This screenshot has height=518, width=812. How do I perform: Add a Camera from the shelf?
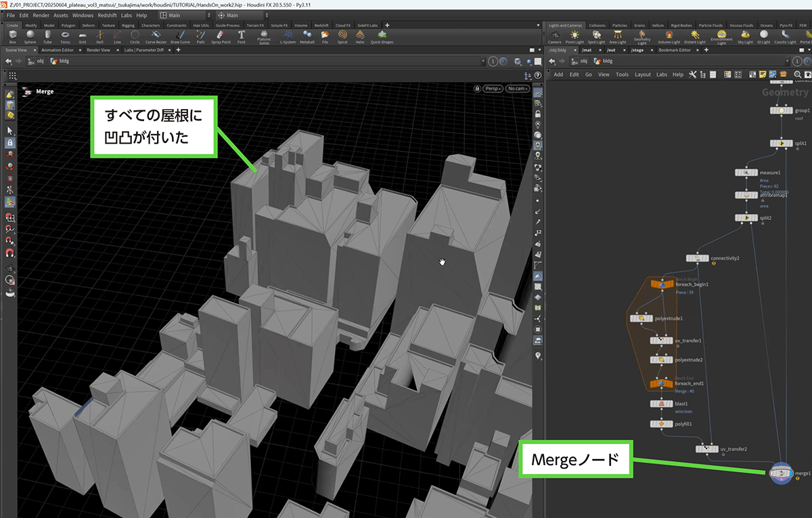pyautogui.click(x=554, y=36)
